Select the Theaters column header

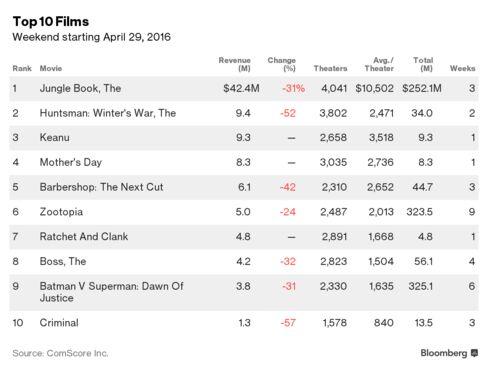(x=330, y=68)
